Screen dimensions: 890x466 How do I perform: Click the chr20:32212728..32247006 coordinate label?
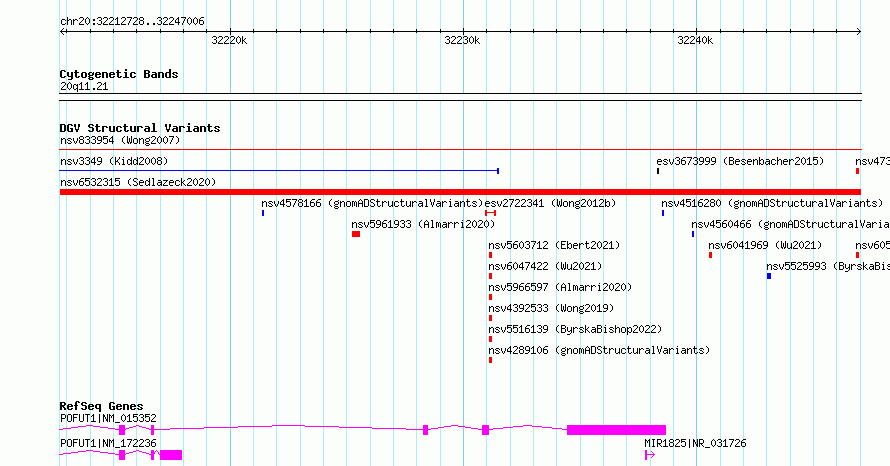(132, 22)
